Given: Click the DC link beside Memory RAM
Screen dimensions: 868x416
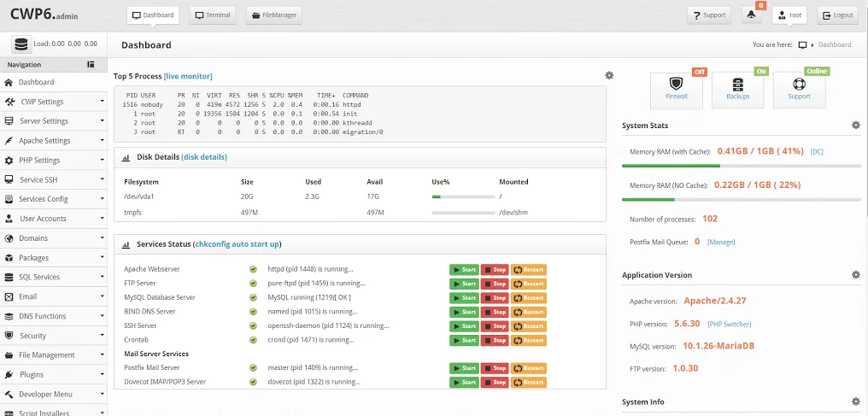Looking at the screenshot, I should tap(817, 151).
